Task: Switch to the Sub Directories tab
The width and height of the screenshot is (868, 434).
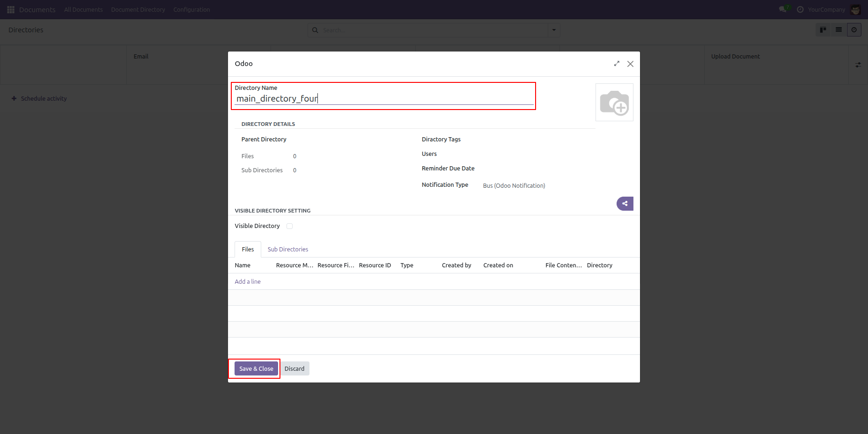Action: [x=287, y=250]
